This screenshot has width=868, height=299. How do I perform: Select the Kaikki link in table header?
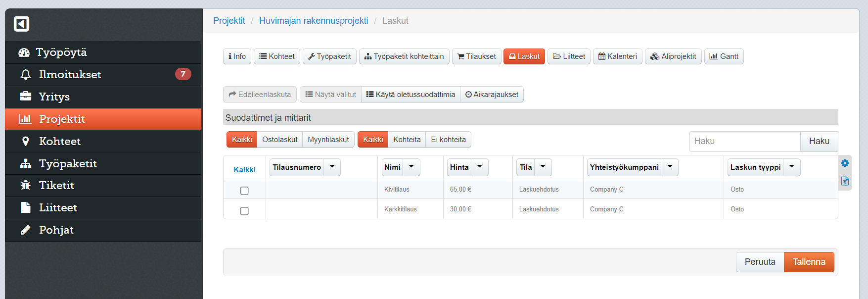(x=244, y=170)
